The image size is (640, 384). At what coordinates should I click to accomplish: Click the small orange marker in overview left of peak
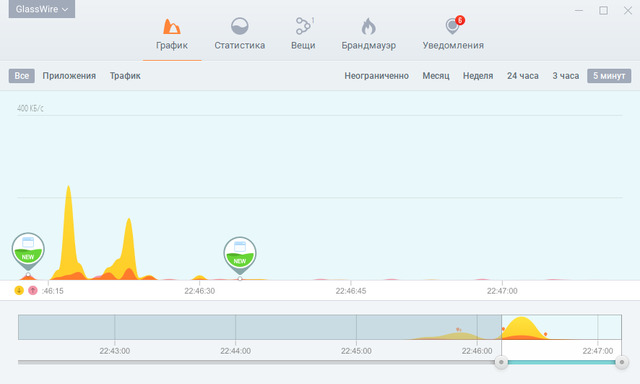pos(503,329)
